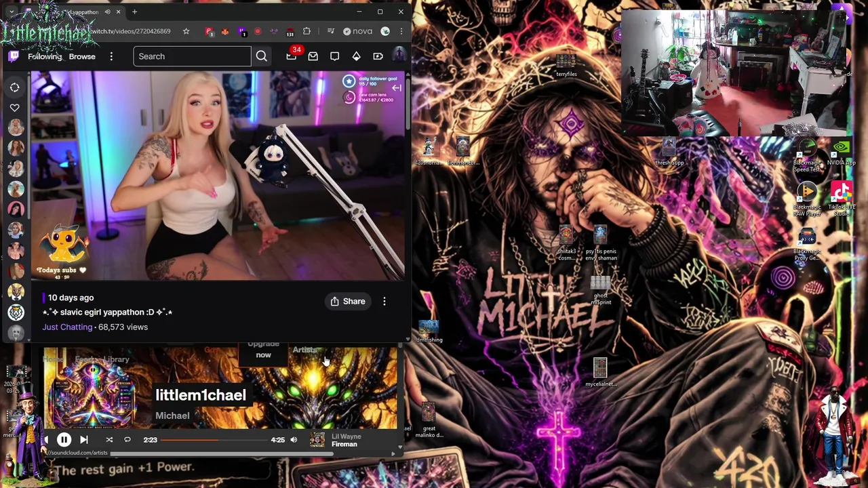
Task: Click the sidebar heart followed-channels icon
Action: point(15,108)
